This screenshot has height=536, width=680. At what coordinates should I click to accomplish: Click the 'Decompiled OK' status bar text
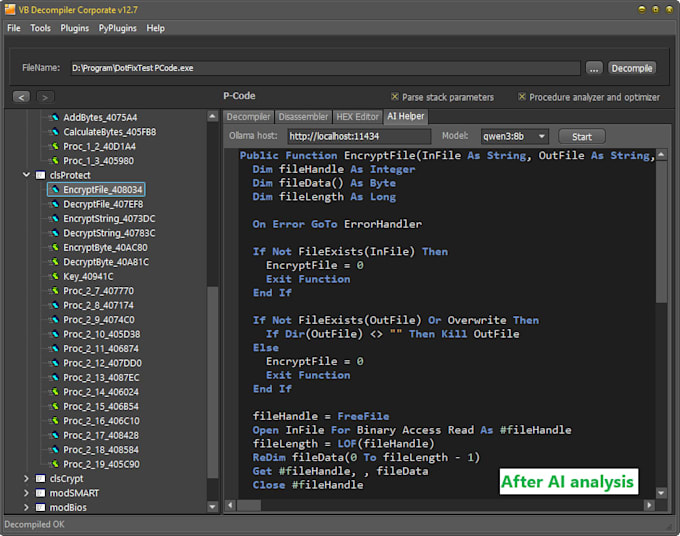click(34, 524)
